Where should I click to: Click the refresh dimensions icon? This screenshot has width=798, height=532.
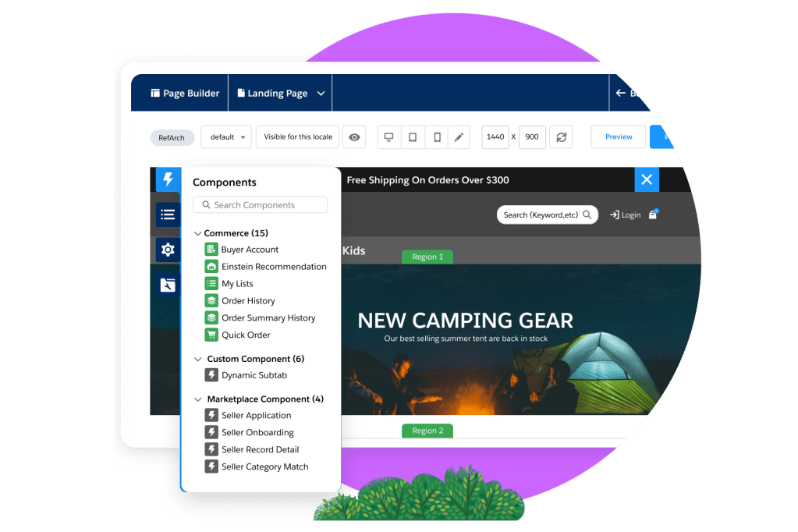(562, 137)
